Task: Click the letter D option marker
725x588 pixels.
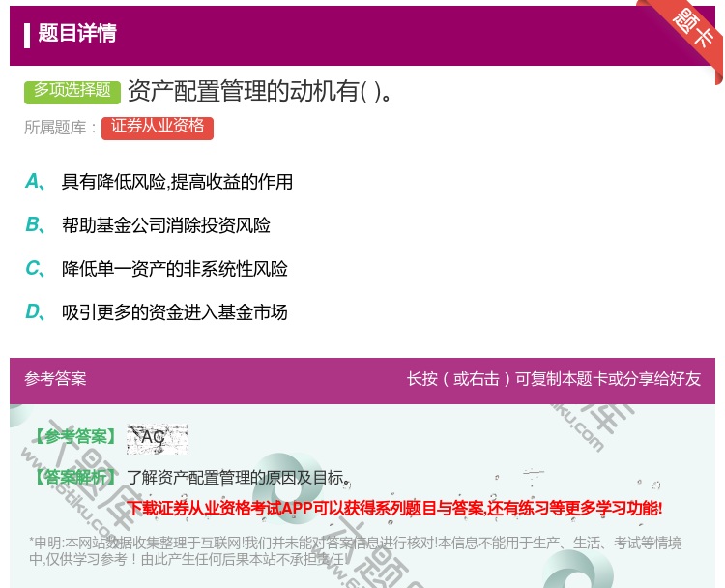Action: point(33,311)
